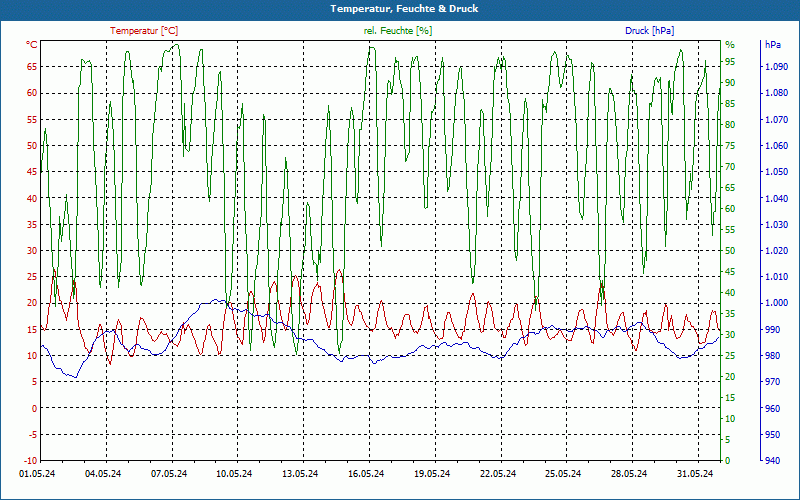Viewport: 800px width, 500px height.
Task: Click the chart title 'Temperatur, Feuchte & Druck'
Action: (404, 9)
